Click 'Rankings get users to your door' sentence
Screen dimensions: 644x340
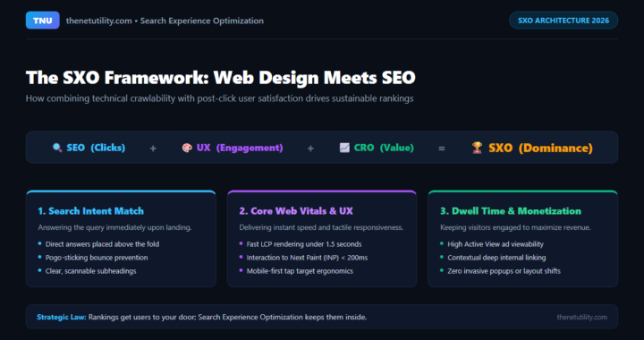pyautogui.click(x=227, y=317)
